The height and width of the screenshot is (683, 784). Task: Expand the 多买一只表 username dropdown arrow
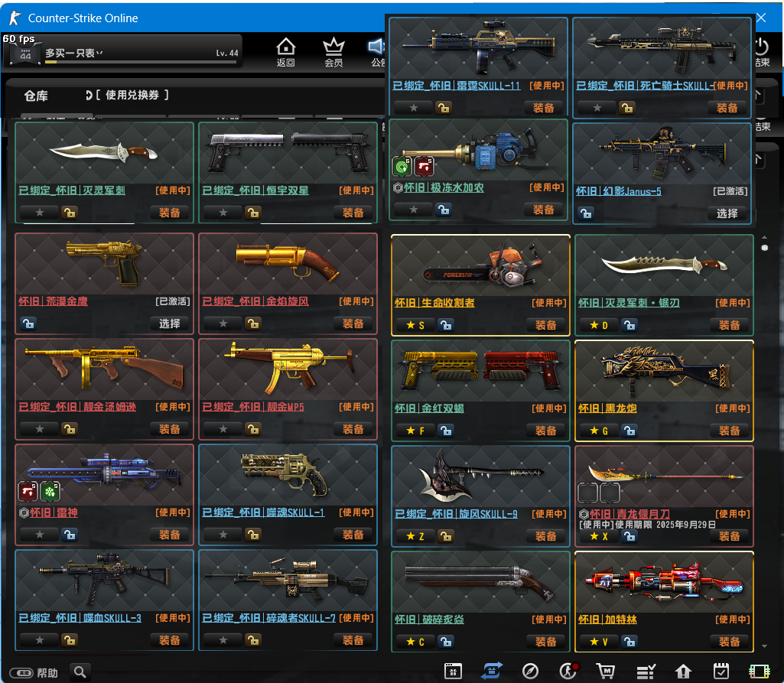point(100,53)
